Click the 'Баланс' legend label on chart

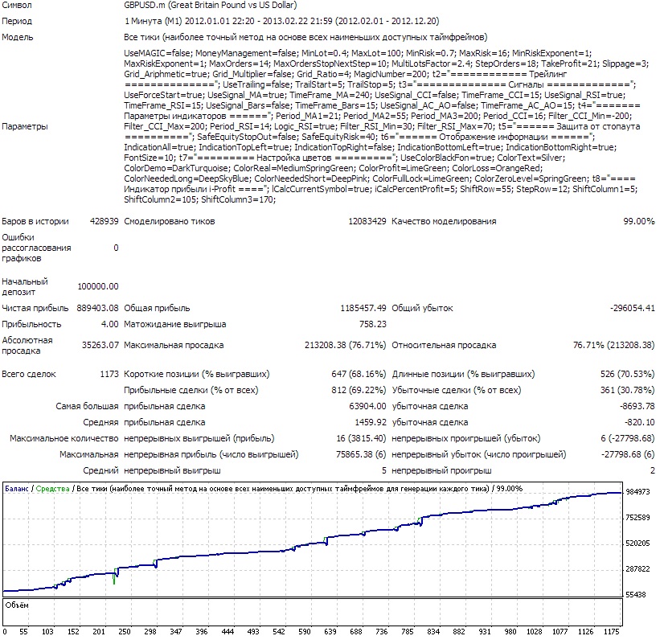17,489
